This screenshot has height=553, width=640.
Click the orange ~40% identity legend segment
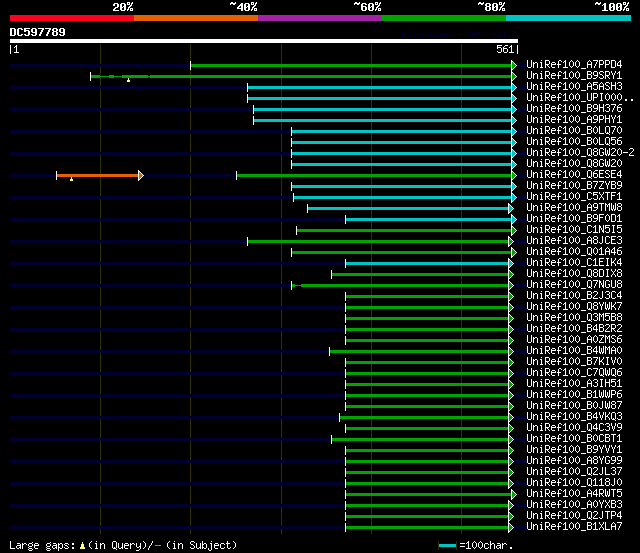(196, 18)
